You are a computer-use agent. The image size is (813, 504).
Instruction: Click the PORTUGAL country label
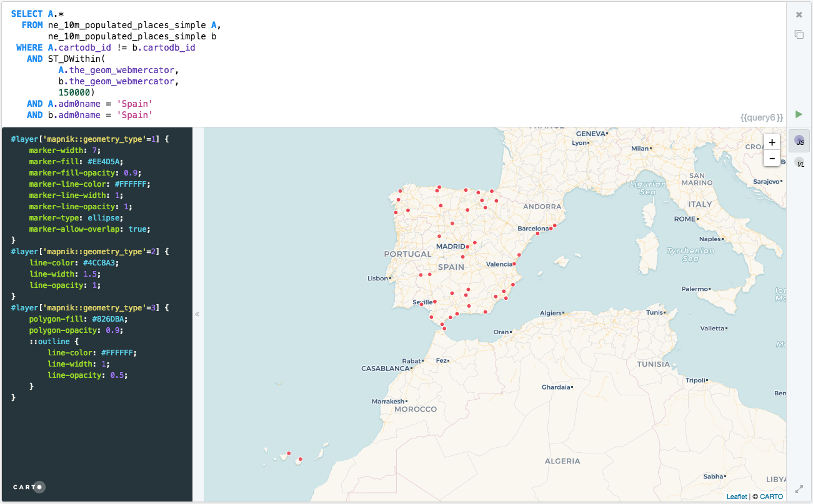point(407,254)
